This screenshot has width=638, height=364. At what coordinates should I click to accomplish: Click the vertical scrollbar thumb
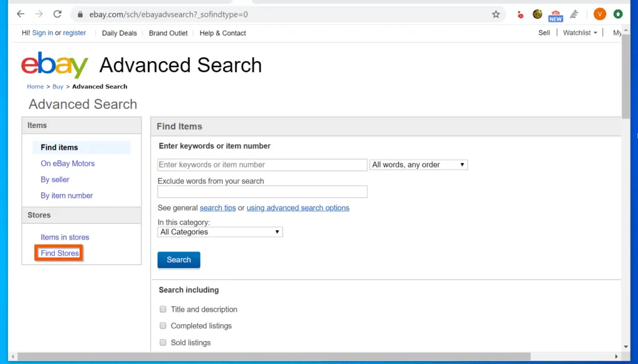(x=626, y=75)
